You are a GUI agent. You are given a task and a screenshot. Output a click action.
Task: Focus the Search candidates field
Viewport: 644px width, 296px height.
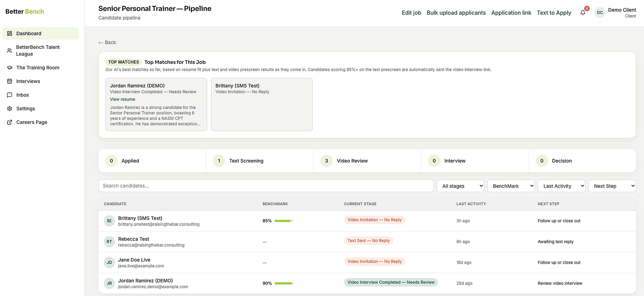pyautogui.click(x=266, y=186)
